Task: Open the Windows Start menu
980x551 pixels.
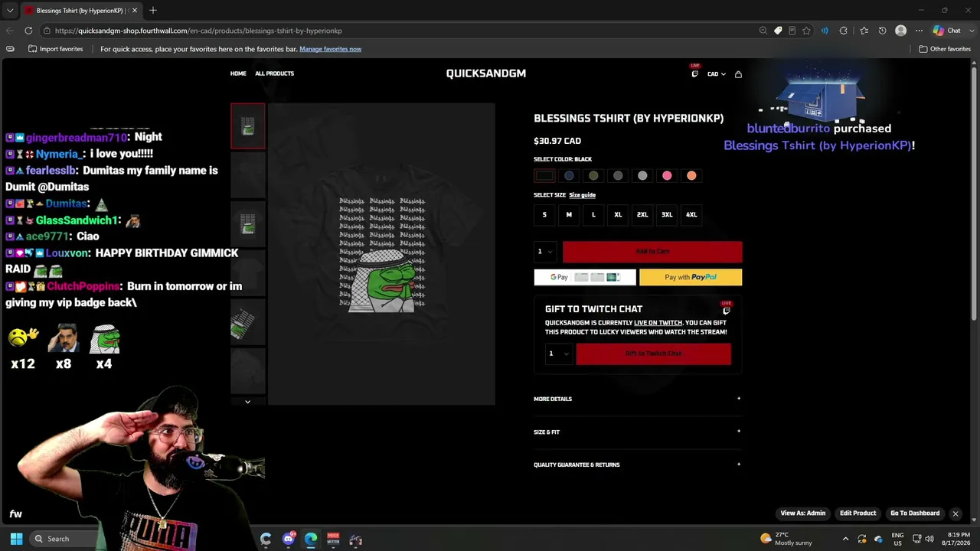Action: pyautogui.click(x=16, y=539)
